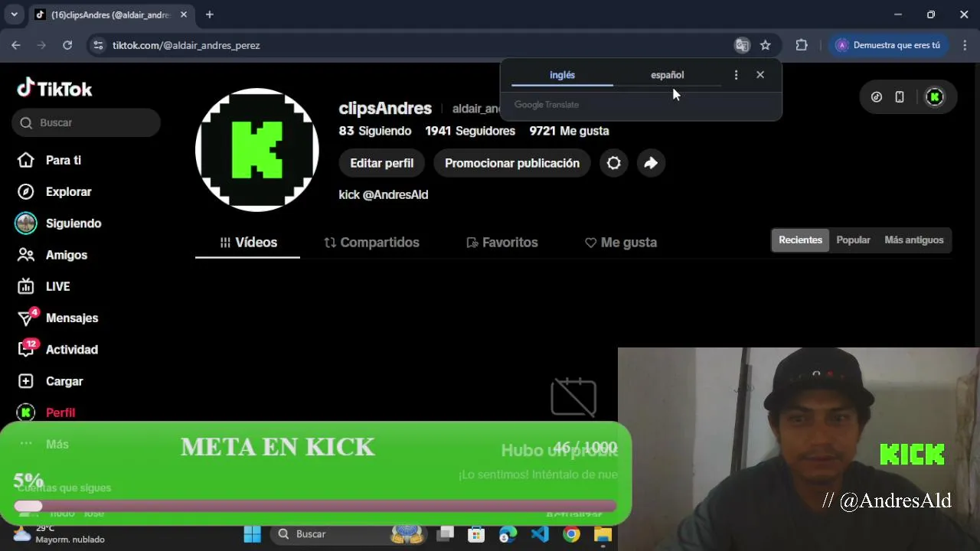Open Visual Studio Code from the taskbar

pyautogui.click(x=540, y=534)
